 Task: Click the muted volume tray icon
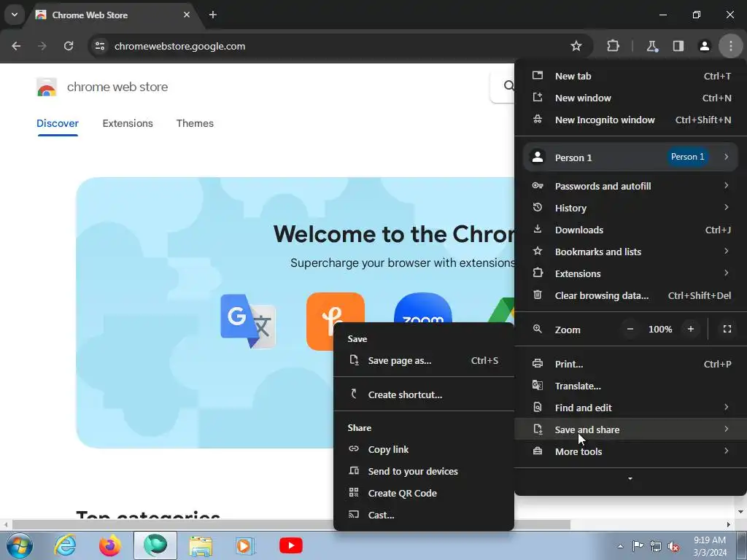tap(673, 546)
